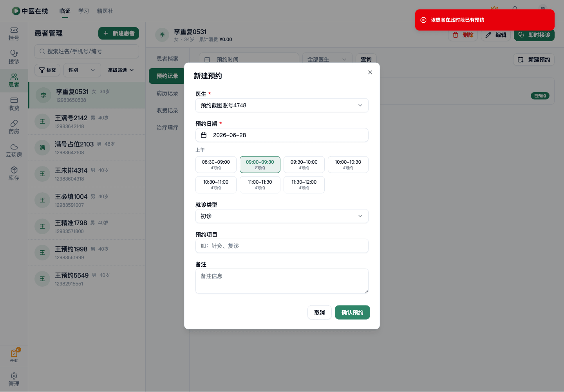Select the 10:00–10:30 time slot
Viewport: 564px width, 392px height.
[348, 164]
